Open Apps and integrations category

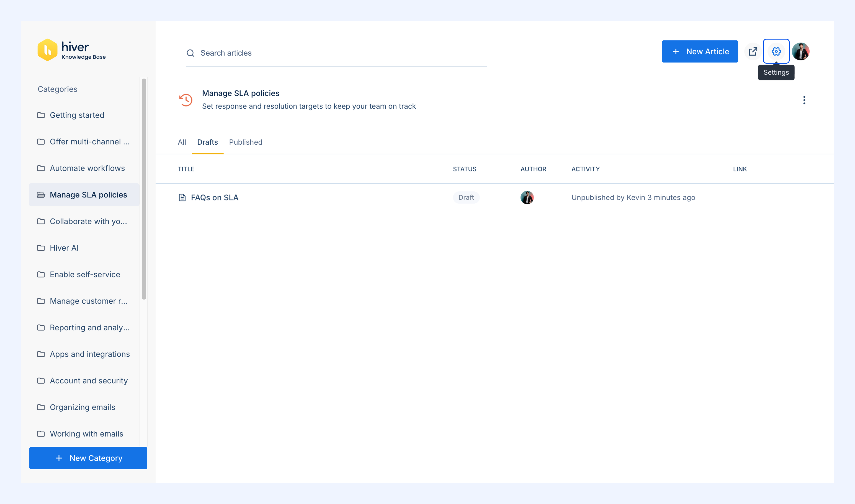[84, 354]
